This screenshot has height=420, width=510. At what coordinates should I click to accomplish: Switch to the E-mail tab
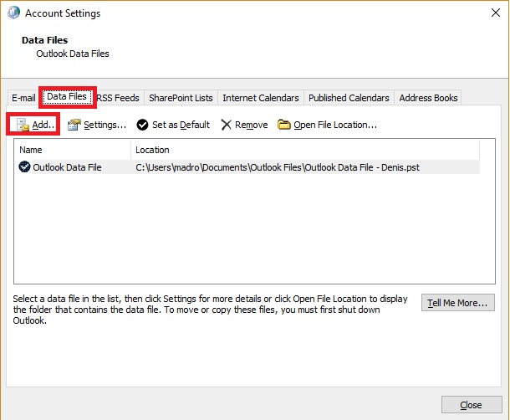coord(23,98)
